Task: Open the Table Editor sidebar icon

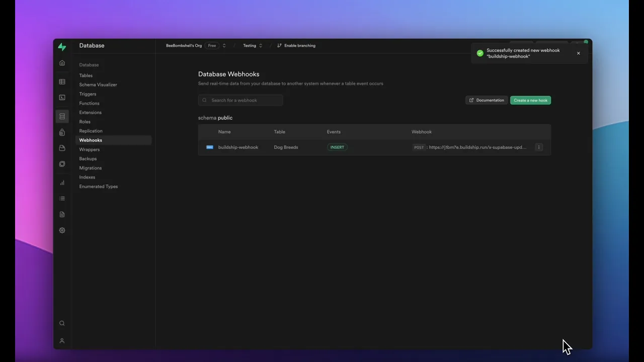Action: pyautogui.click(x=62, y=81)
